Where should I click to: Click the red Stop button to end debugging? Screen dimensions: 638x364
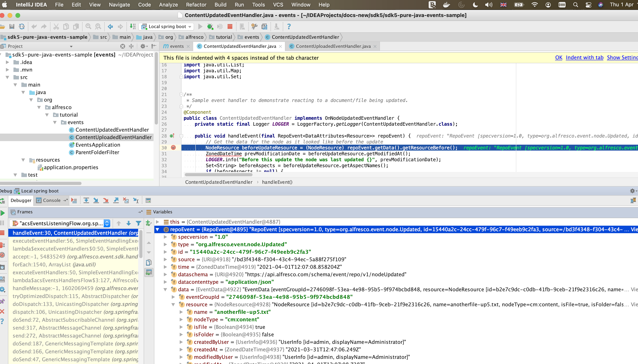tap(230, 26)
